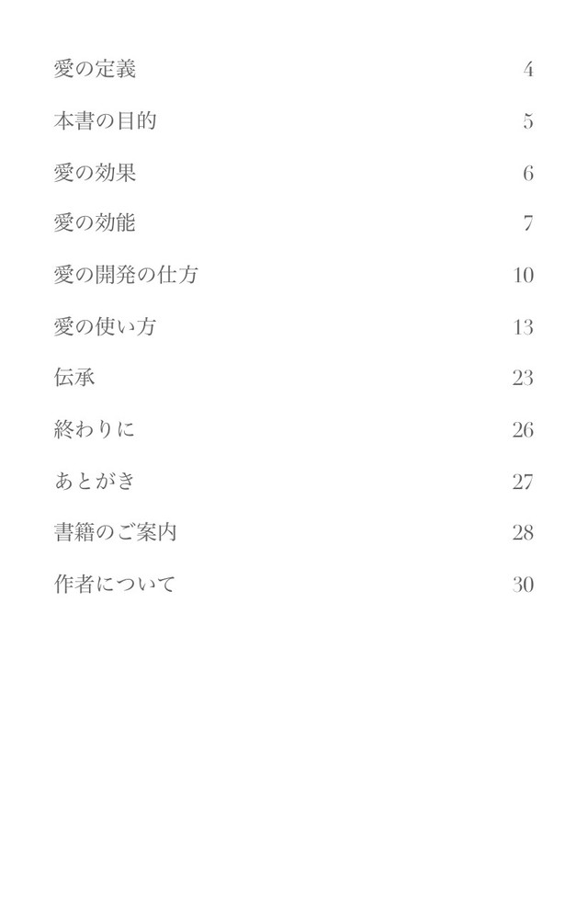Viewport: 588px width, 909px height.
Task: Click page number 30 beside 作者について
Action: (523, 584)
